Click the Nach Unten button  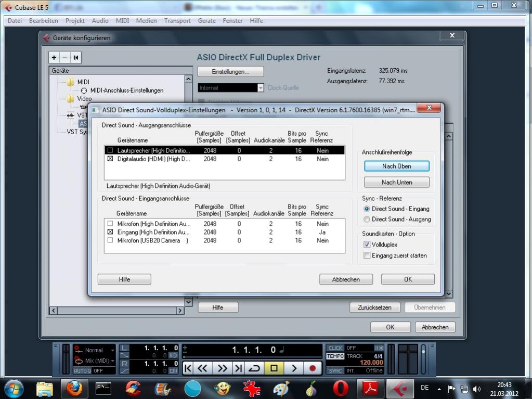pos(397,182)
